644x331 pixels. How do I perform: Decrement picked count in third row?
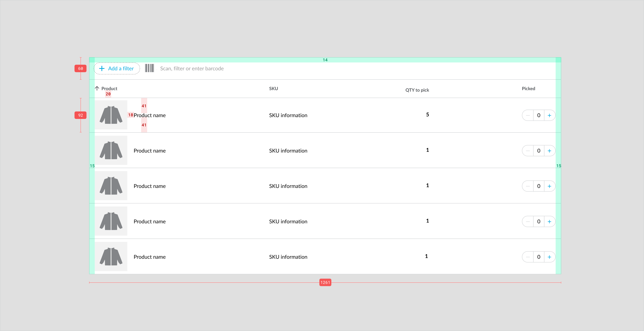(528, 186)
